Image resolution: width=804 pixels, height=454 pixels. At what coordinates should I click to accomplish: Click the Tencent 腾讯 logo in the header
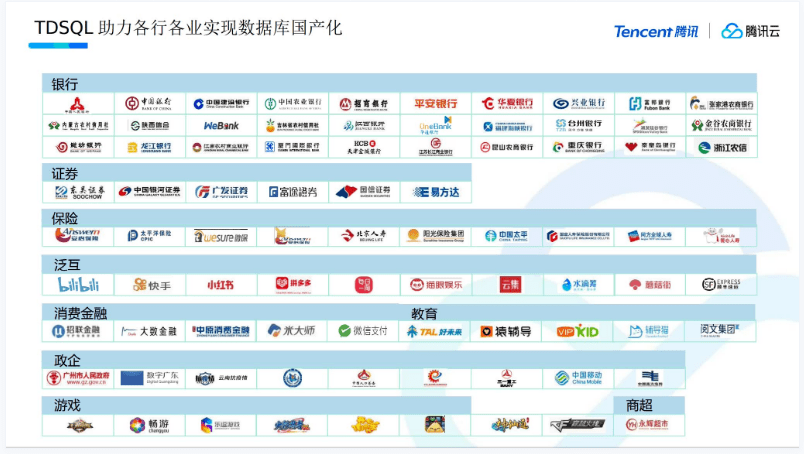(x=656, y=31)
